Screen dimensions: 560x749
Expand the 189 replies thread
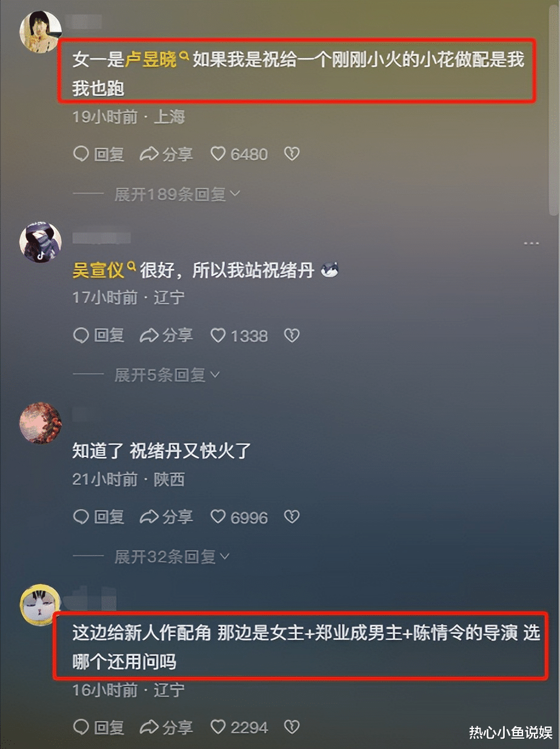[x=177, y=195]
